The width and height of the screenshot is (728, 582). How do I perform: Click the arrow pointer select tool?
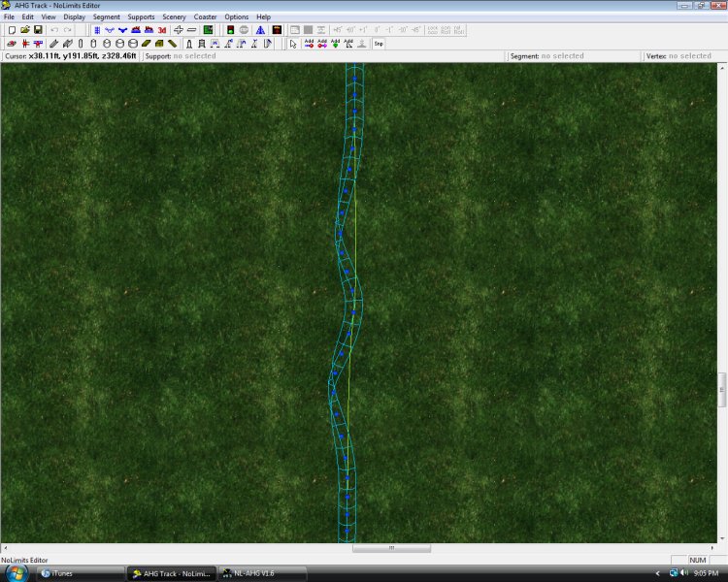(x=293, y=44)
